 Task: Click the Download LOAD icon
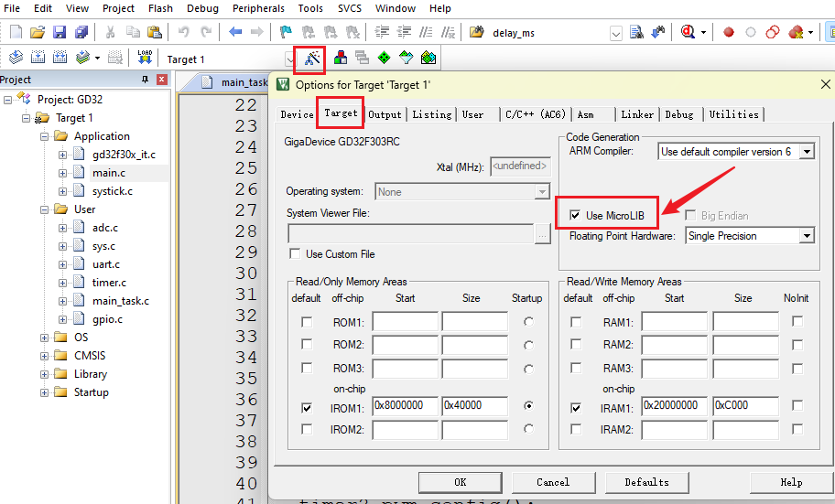[145, 58]
